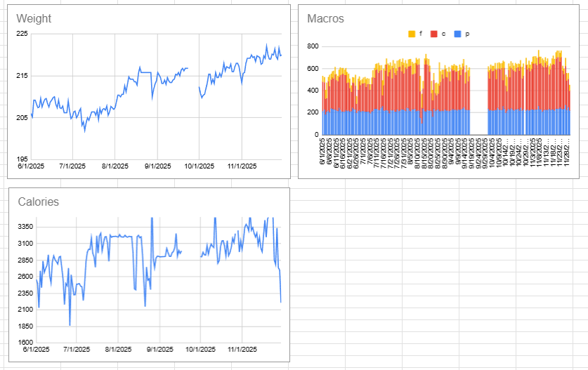Click the 6/1/2025 date on Calories chart

[36, 350]
